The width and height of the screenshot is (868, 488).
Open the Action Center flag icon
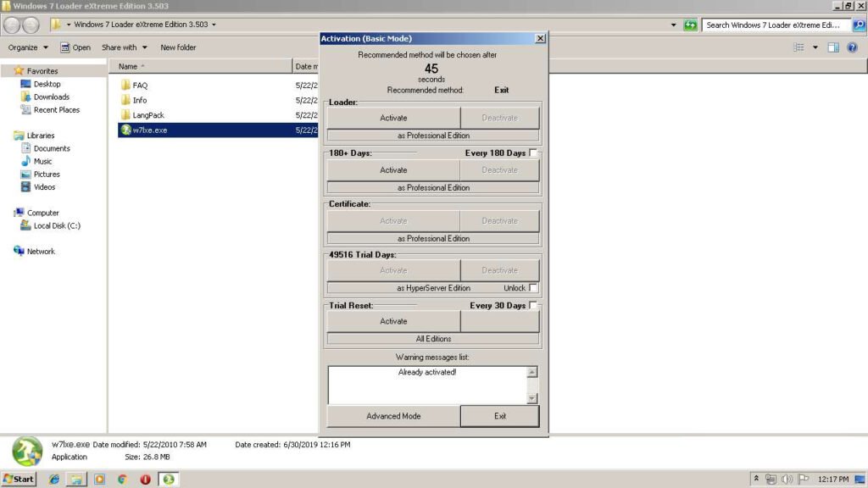[802, 479]
